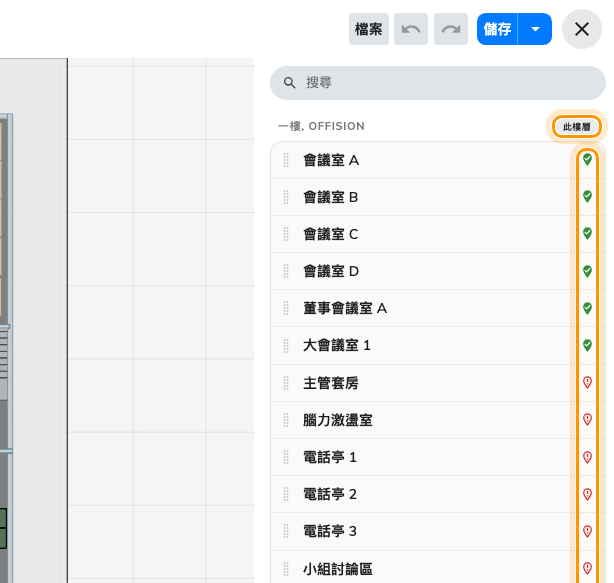Click red unplaced-pin icon for 腦力激盪室
Screen dimensions: 614x583
587,419
